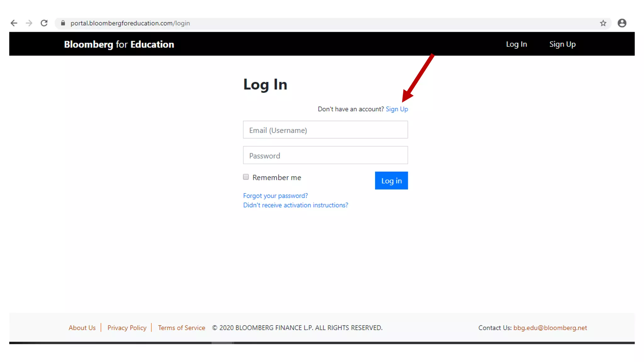Click the Sign Up link beside account prompt

click(397, 109)
